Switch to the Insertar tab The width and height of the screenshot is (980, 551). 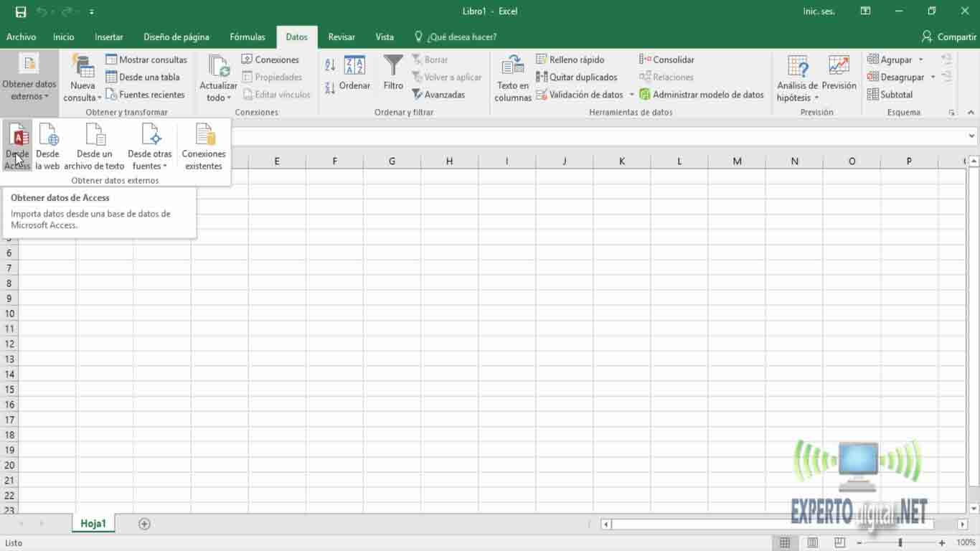click(108, 37)
